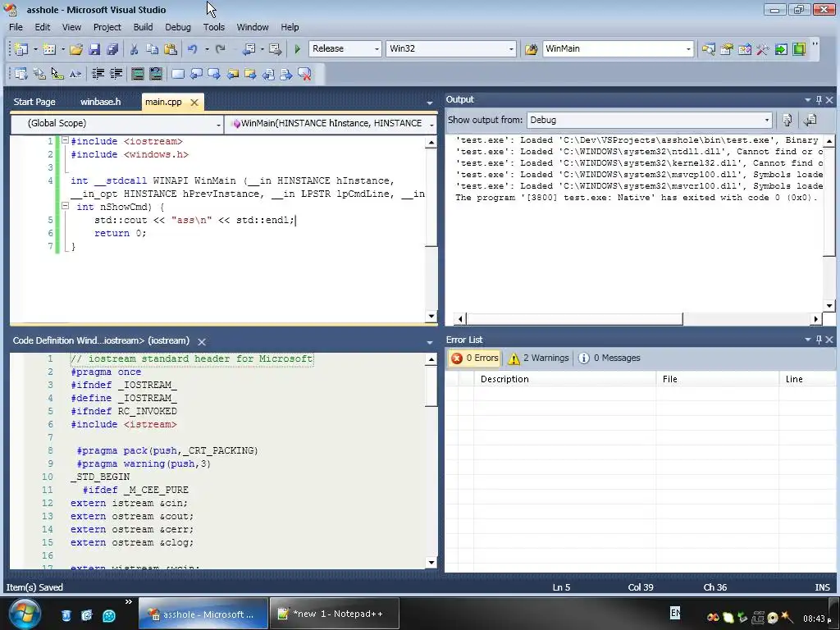Click the Display Quick Info icon

click(x=57, y=74)
